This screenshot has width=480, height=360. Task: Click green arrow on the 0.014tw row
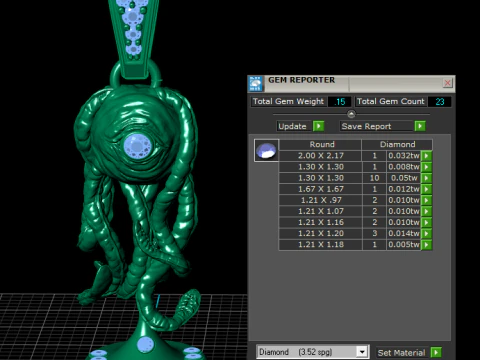tap(427, 233)
